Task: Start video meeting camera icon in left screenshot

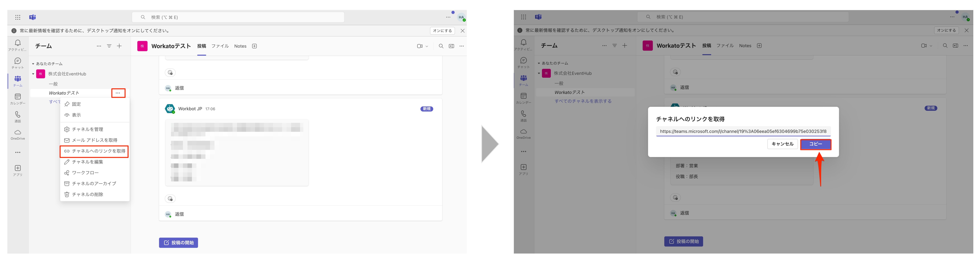Action: [x=420, y=46]
